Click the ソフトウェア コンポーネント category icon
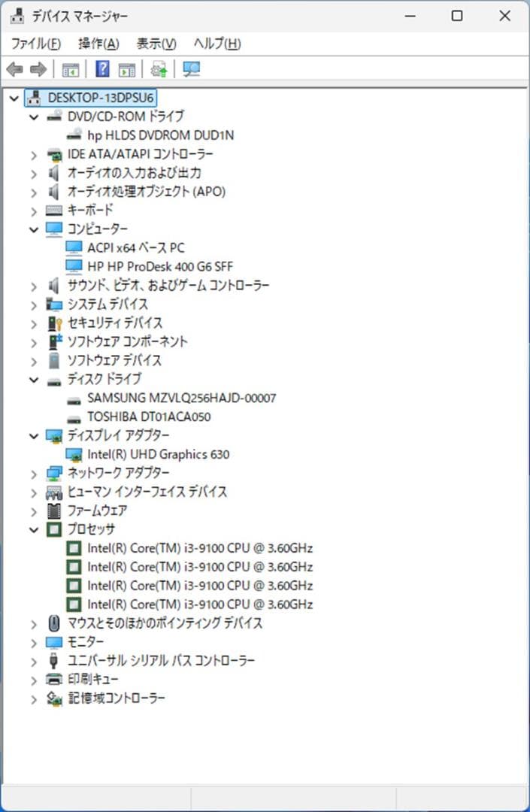Screen dimensions: 530x812 click(54, 341)
